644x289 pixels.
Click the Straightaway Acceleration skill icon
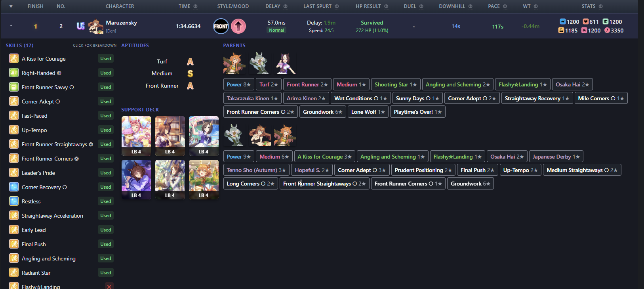[14, 216]
